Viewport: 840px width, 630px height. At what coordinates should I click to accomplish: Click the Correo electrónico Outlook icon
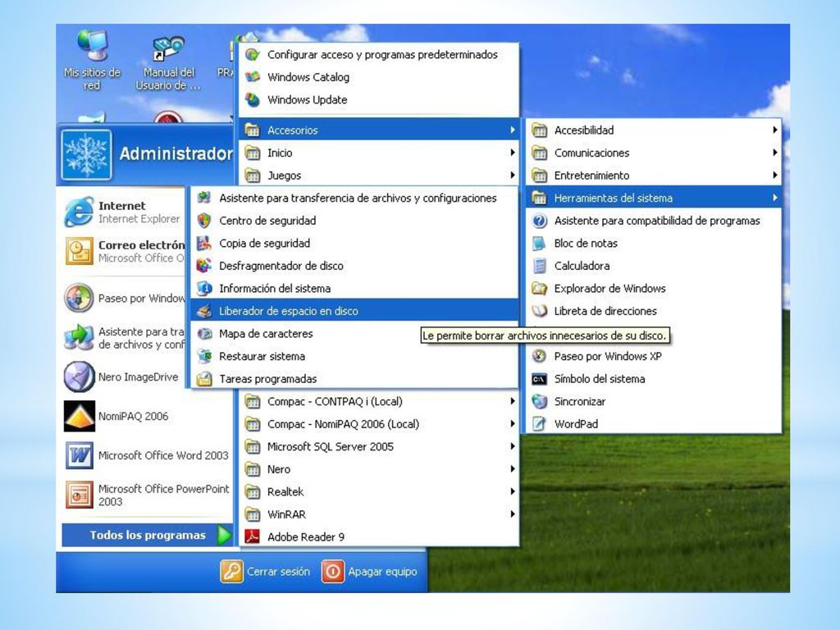point(80,251)
